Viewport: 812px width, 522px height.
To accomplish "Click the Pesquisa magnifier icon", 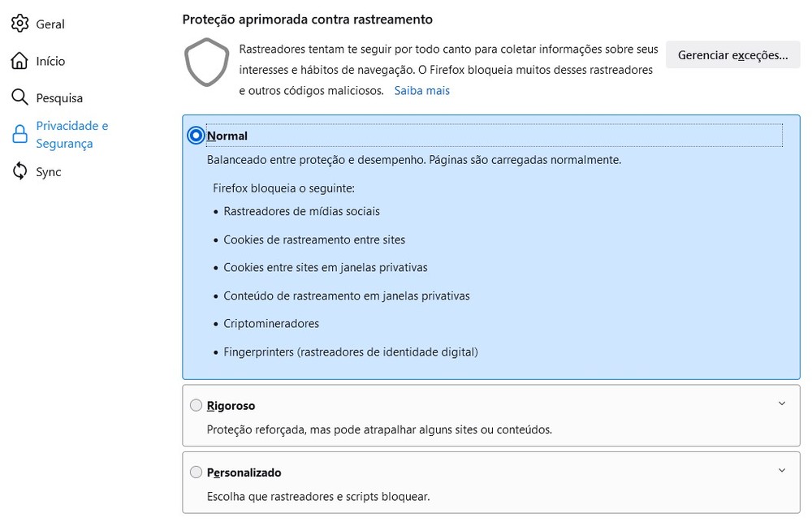I will point(19,97).
